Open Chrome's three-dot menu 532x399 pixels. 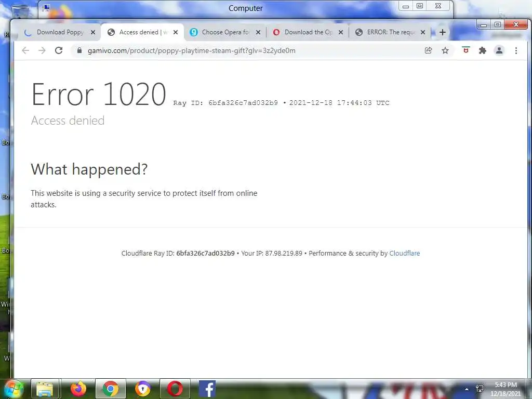tap(516, 50)
